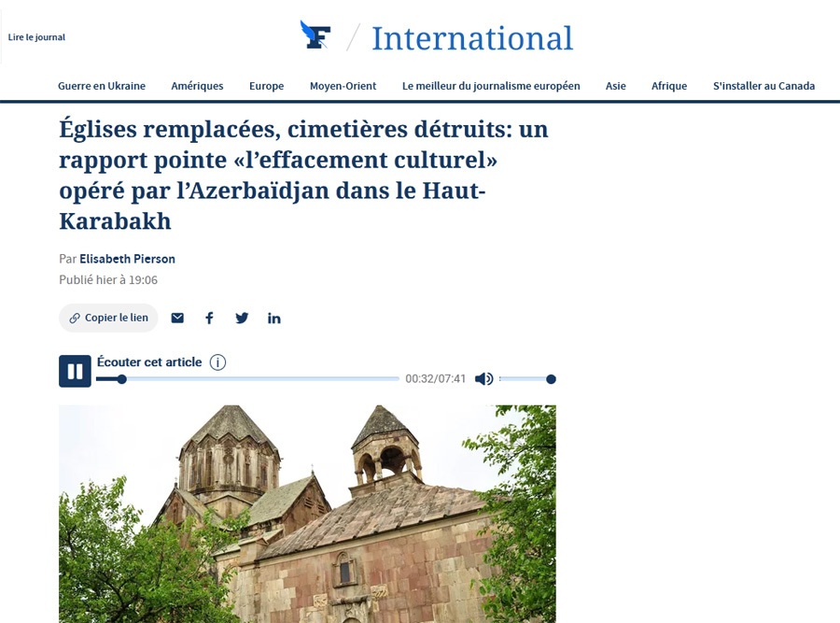Image resolution: width=840 pixels, height=623 pixels.
Task: Click the Écouter cet article label
Action: pyautogui.click(x=149, y=361)
